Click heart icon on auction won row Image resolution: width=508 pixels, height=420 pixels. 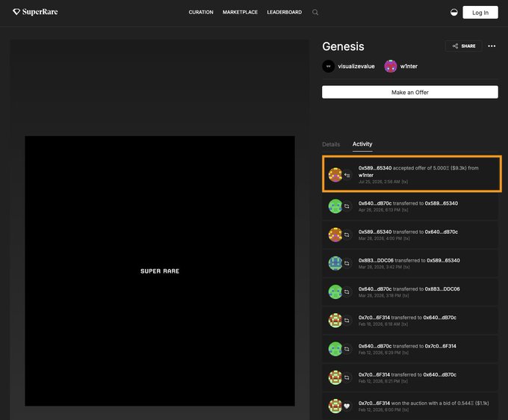(x=347, y=406)
